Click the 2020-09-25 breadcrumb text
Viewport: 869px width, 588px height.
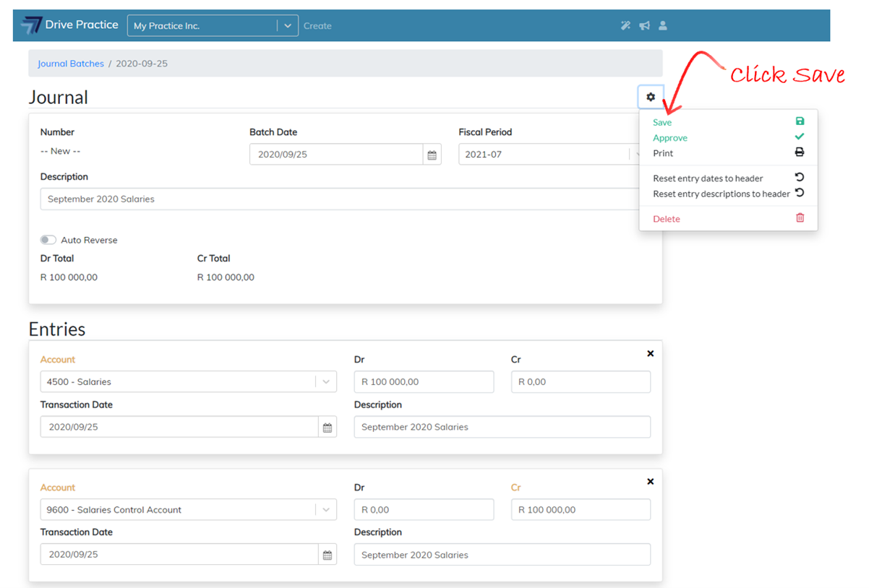(x=142, y=64)
